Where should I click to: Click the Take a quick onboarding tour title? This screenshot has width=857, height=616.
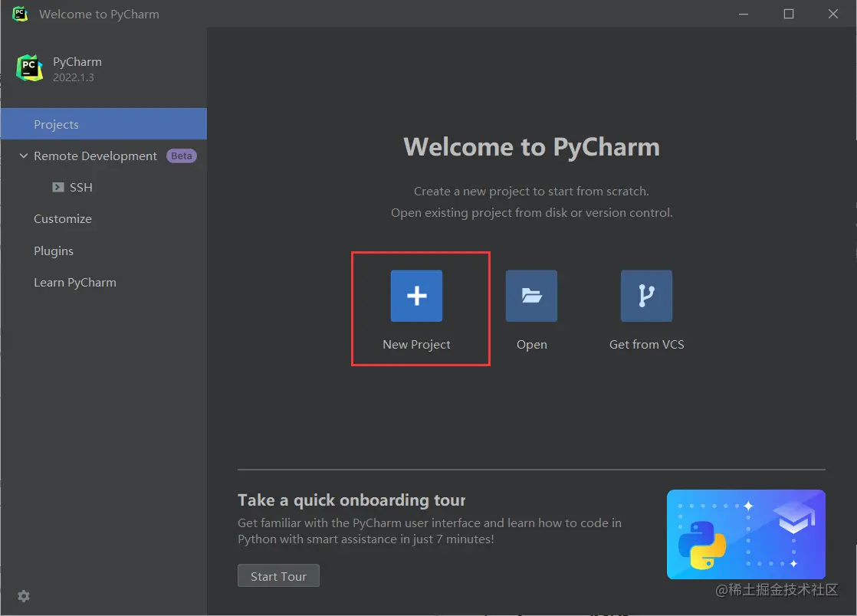coord(351,500)
